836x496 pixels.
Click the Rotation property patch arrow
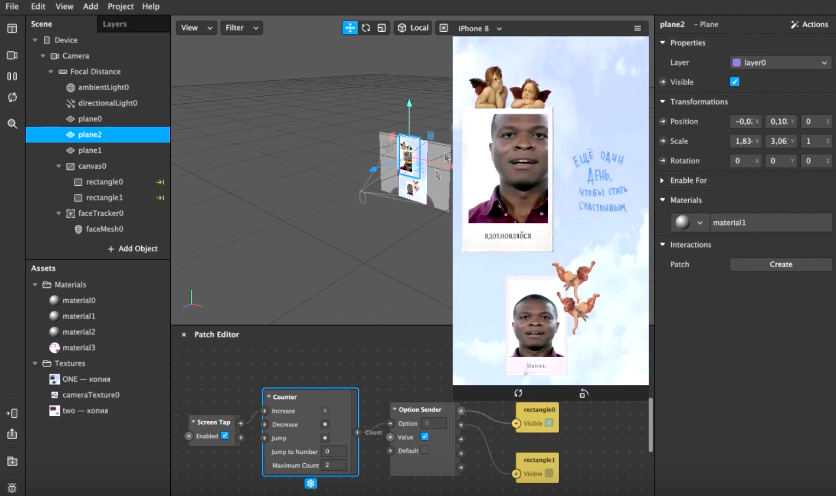point(663,161)
